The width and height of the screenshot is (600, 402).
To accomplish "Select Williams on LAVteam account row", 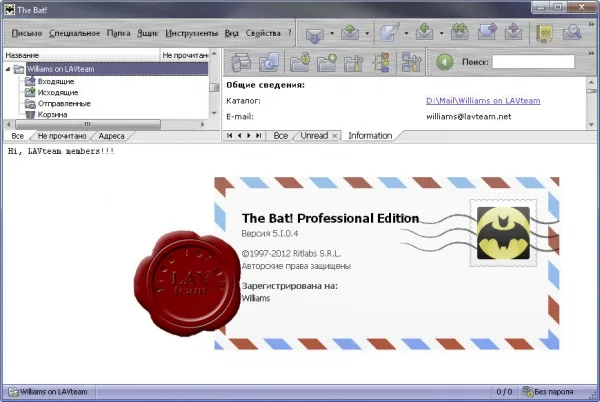I will pos(117,69).
